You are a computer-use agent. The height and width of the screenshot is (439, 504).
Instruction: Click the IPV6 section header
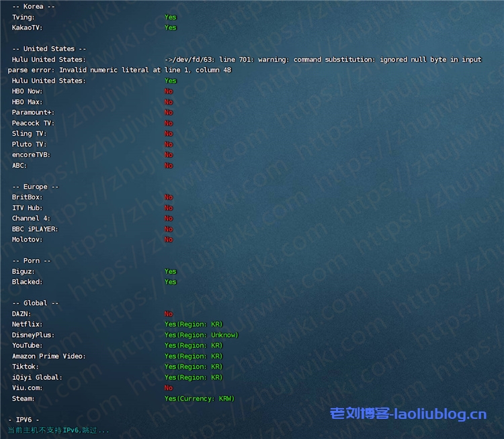tap(24, 420)
